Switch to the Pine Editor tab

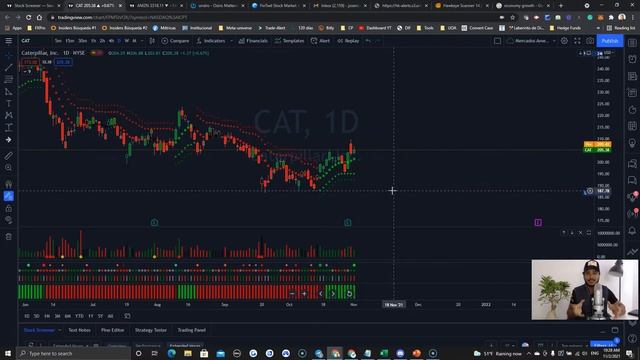click(x=113, y=330)
